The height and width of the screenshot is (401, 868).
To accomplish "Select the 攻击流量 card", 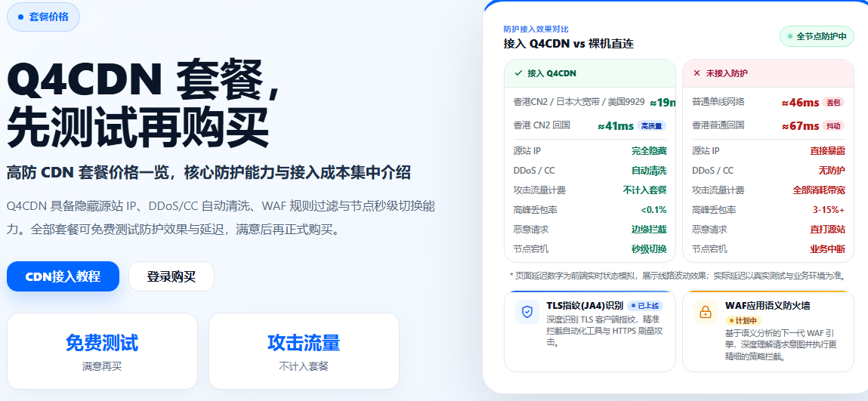I will click(304, 351).
